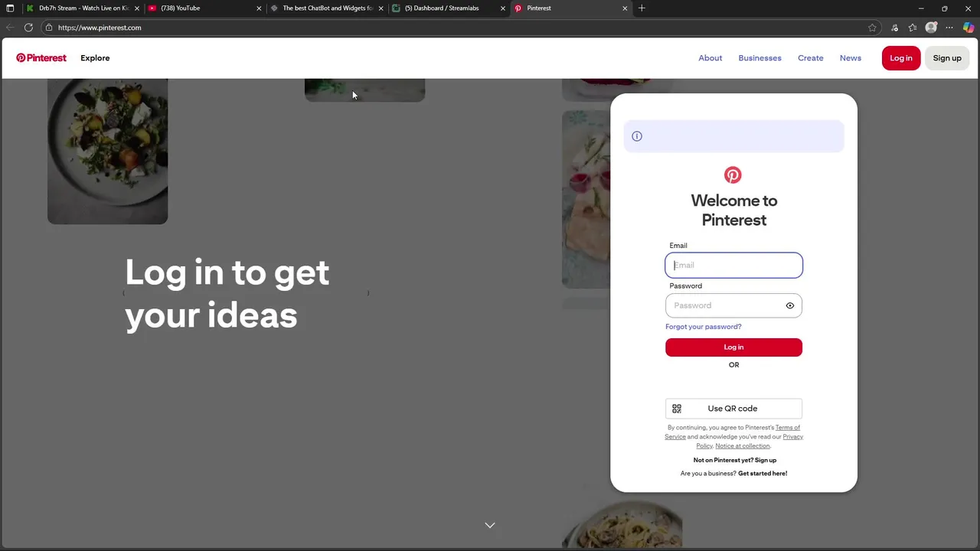This screenshot has height=551, width=980.
Task: Open the Copilot sidebar icon
Action: coord(969,28)
